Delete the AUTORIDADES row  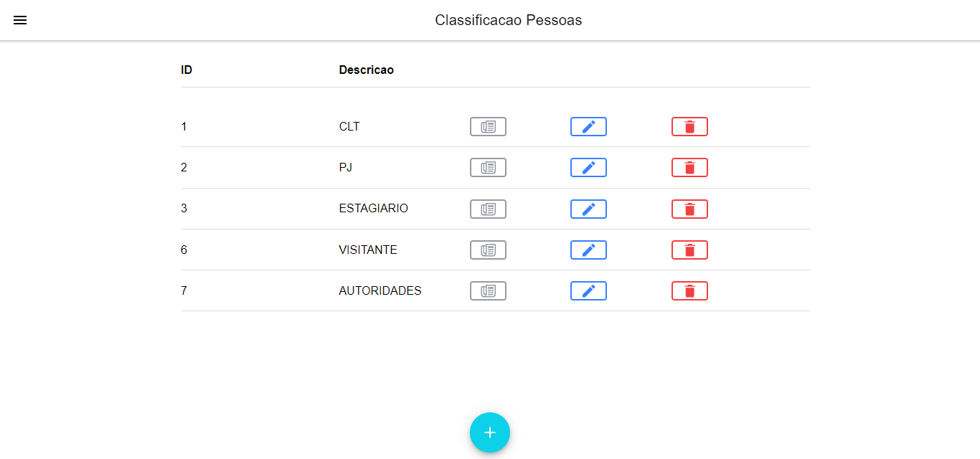(689, 290)
